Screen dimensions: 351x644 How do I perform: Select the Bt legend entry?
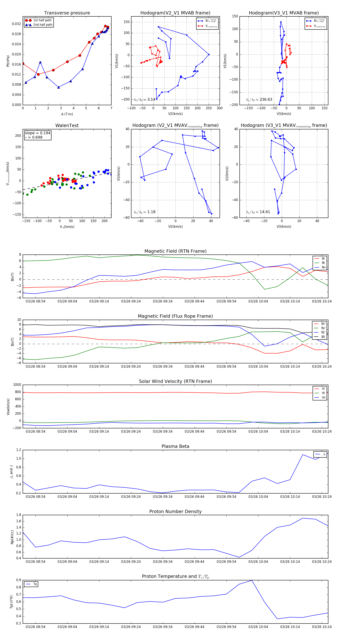coord(320,263)
